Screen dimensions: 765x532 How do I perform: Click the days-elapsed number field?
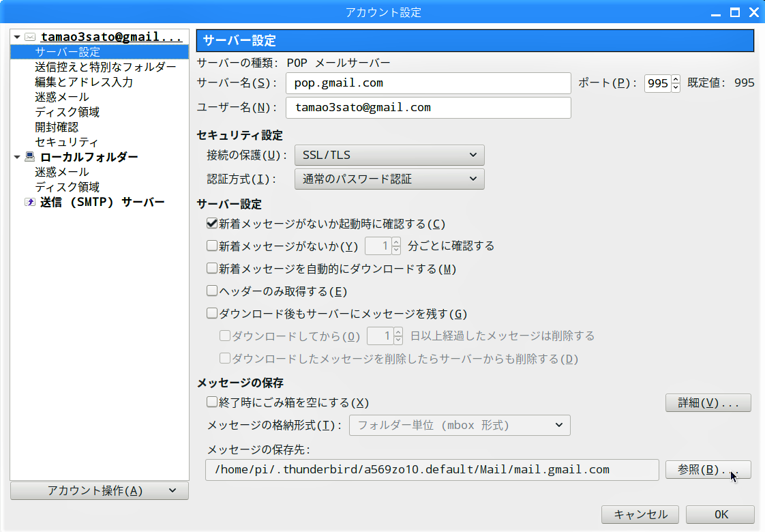click(x=380, y=336)
